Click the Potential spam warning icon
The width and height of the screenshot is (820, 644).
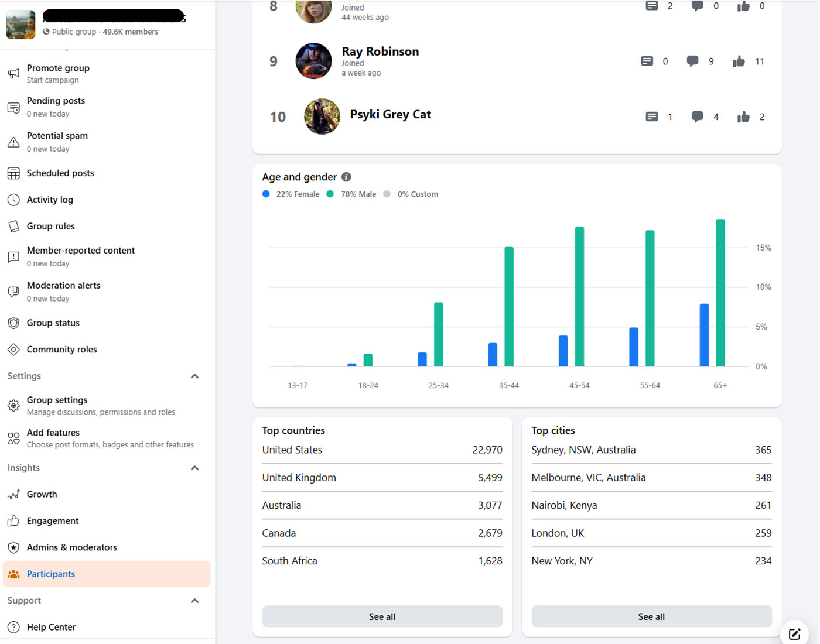(13, 142)
